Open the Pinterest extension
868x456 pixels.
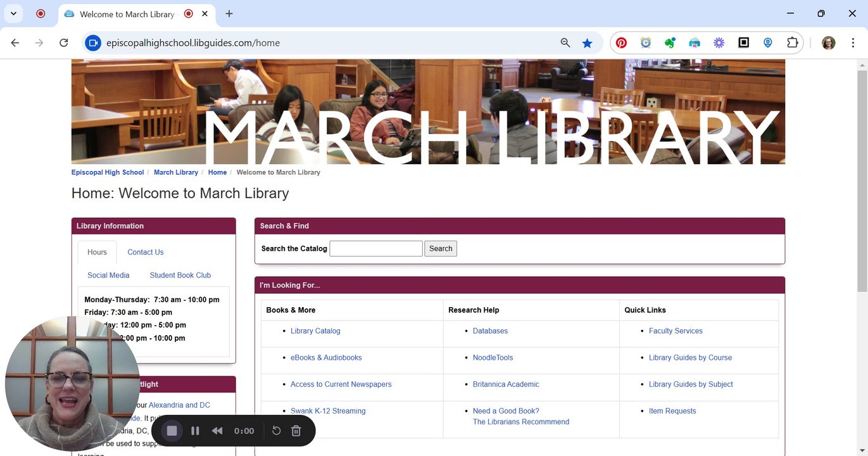coord(621,42)
